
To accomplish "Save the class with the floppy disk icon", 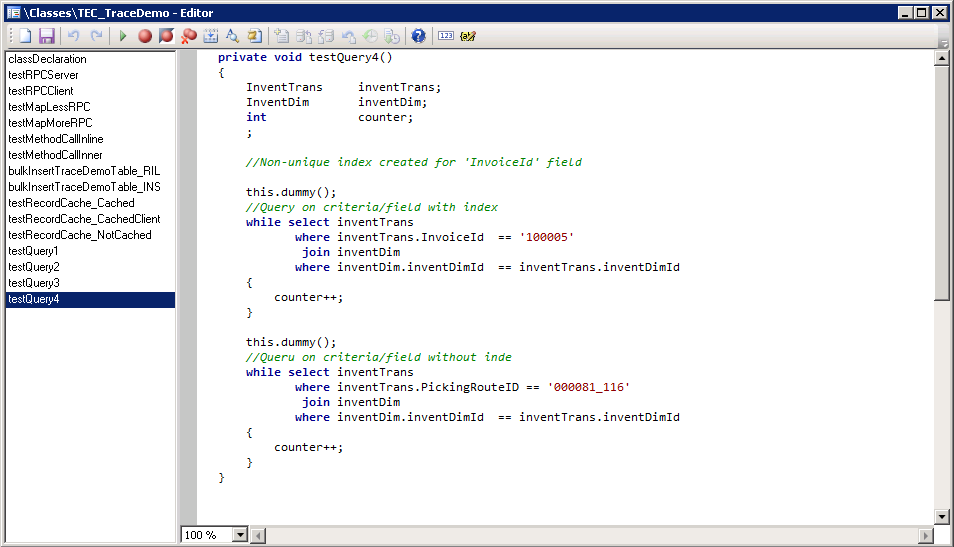I will (x=47, y=36).
